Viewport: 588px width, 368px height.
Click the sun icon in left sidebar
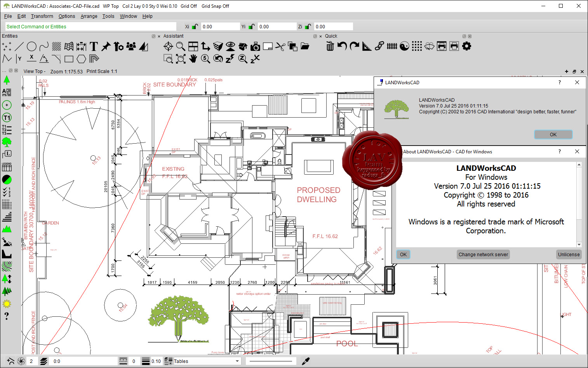point(7,304)
